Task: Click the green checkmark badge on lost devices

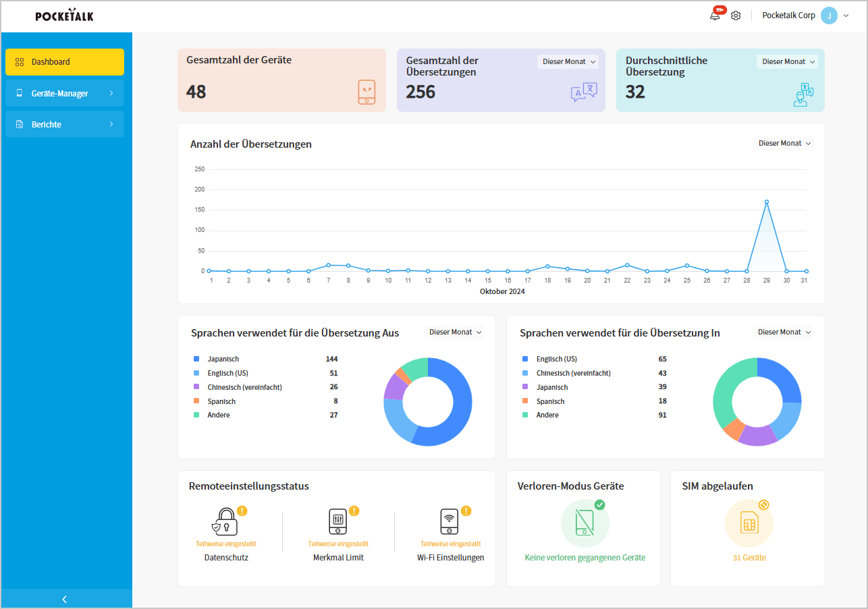Action: tap(599, 505)
